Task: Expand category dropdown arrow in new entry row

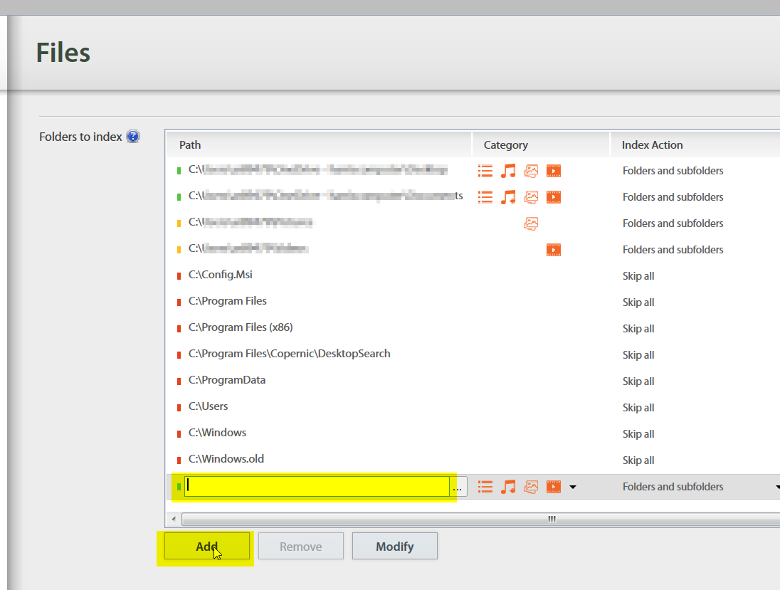Action: [573, 487]
